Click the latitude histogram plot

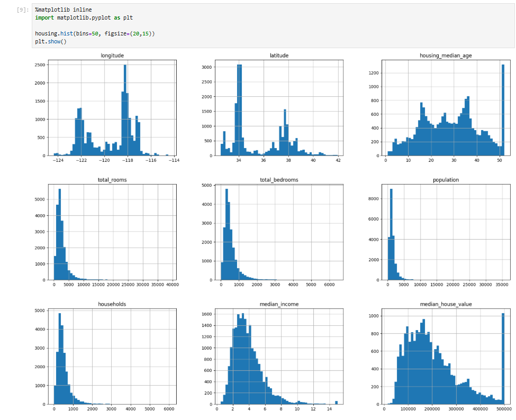click(x=279, y=108)
